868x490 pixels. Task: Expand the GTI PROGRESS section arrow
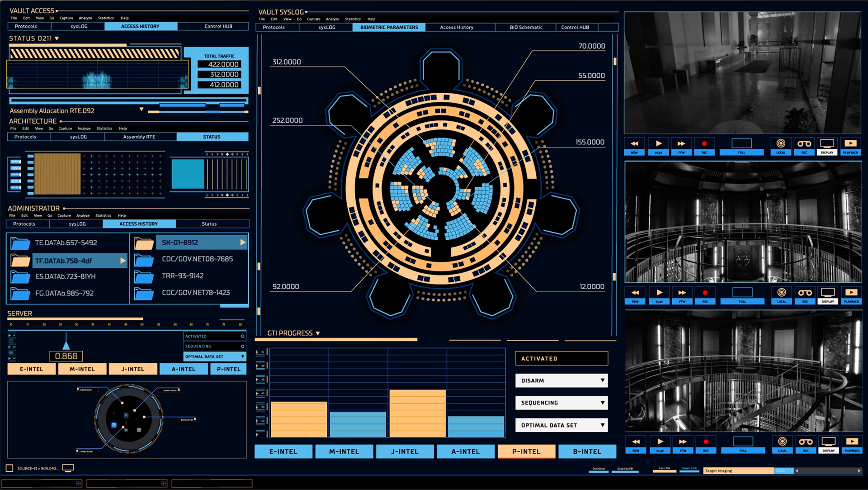[318, 333]
